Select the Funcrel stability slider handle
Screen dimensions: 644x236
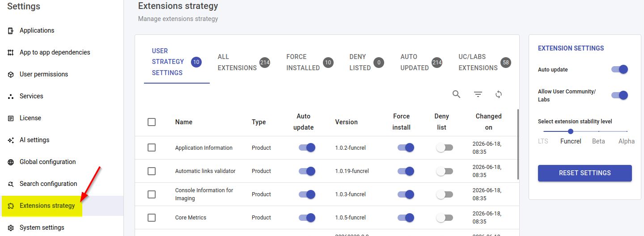point(570,131)
